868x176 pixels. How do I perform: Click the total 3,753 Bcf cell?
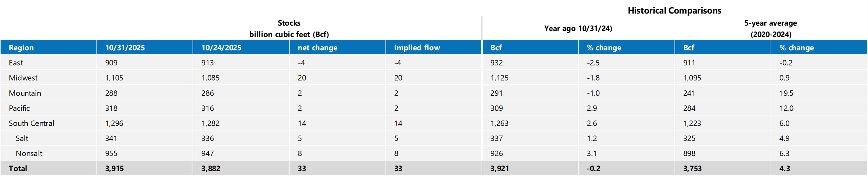(692, 169)
